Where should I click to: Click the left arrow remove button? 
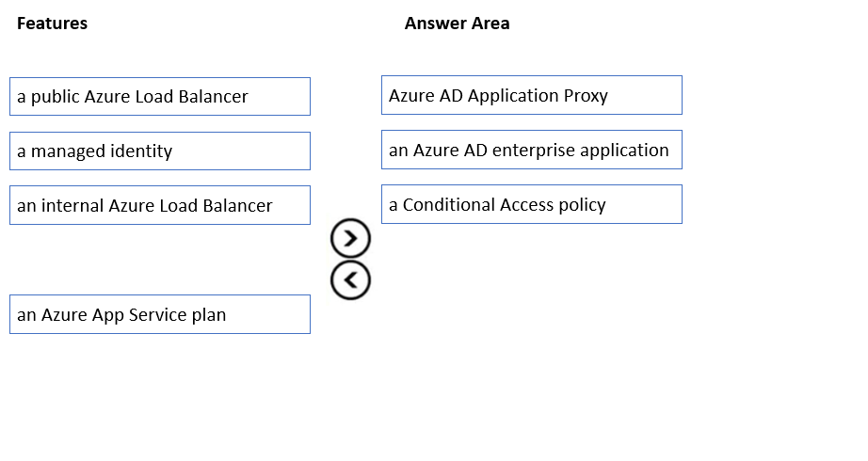pos(350,280)
